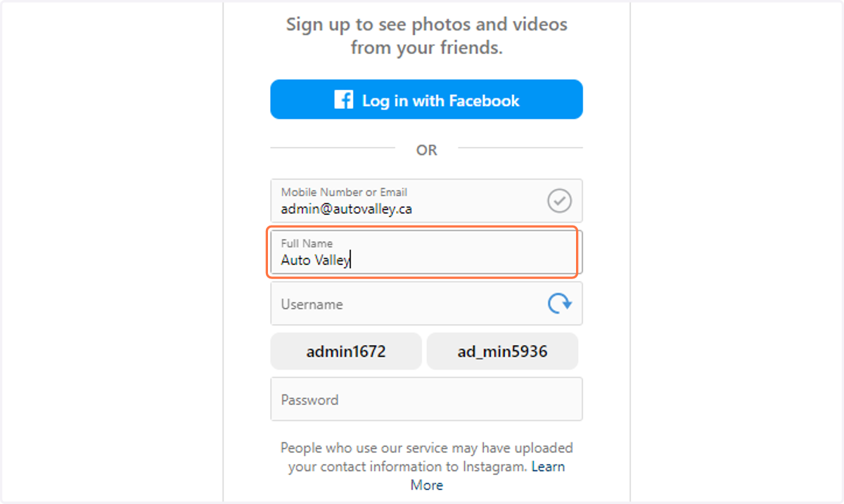Pick the ad_min5936 username suggestion
This screenshot has height=504, width=844.
tap(502, 351)
